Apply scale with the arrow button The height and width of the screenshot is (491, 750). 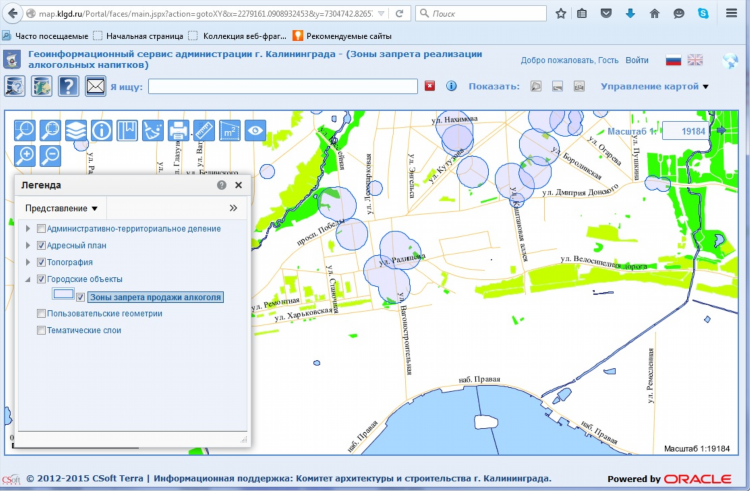click(721, 130)
